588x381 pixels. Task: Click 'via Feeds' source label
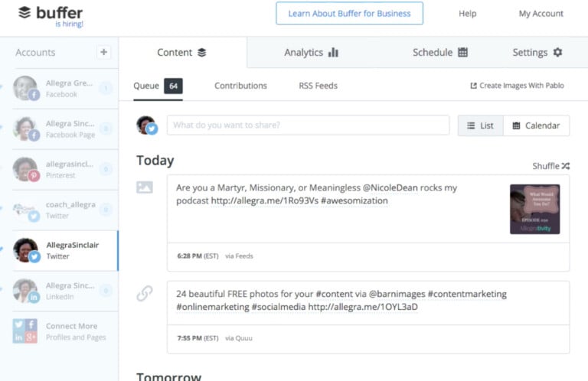click(239, 256)
